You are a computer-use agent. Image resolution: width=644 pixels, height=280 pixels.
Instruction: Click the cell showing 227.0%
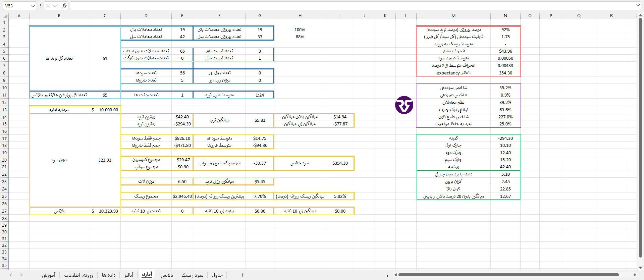coord(505,117)
